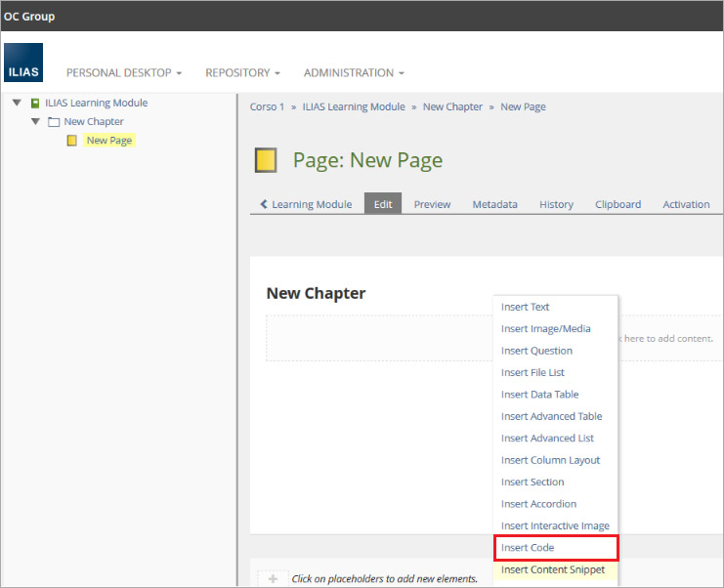724x588 pixels.
Task: Click the ILIAS logo icon
Action: point(23,63)
